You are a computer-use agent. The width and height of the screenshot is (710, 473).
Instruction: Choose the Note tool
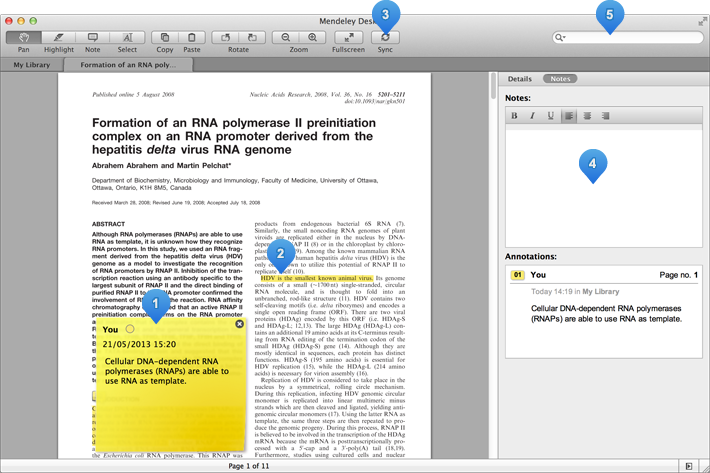click(92, 38)
